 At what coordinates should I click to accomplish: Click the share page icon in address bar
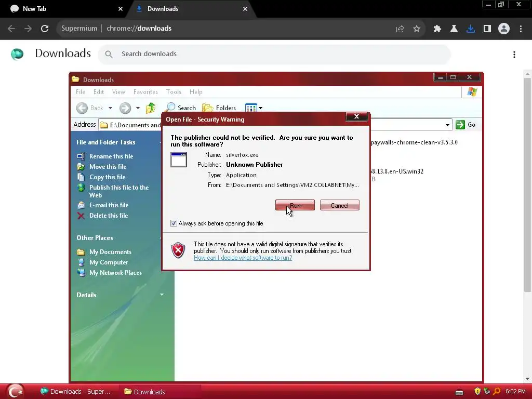[x=400, y=29]
